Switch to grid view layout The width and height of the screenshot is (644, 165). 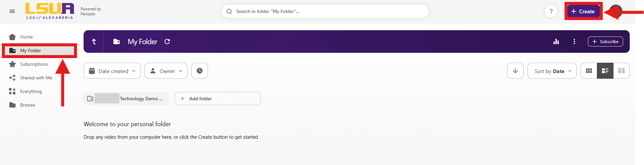pyautogui.click(x=589, y=71)
